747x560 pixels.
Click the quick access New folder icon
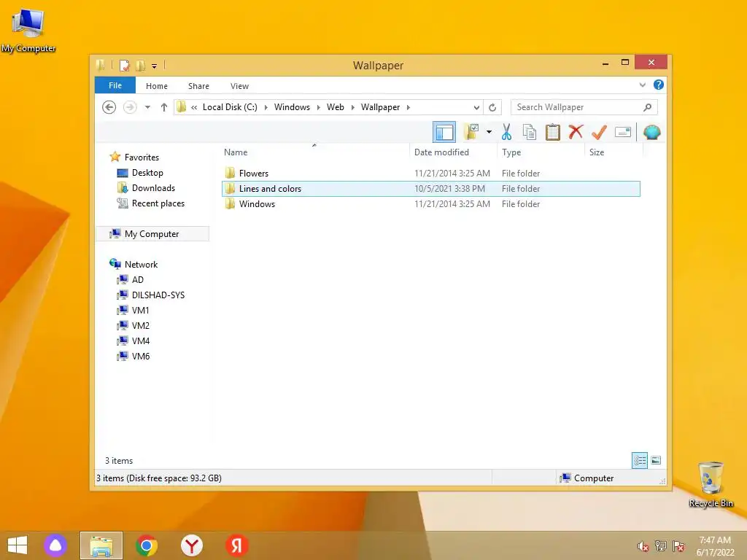pos(141,65)
